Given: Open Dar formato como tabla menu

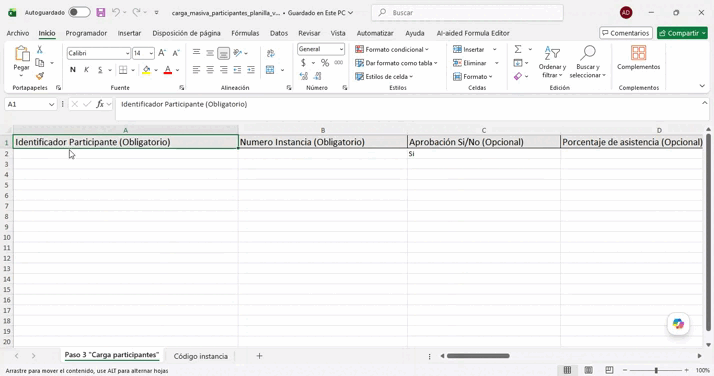Looking at the screenshot, I should pyautogui.click(x=396, y=63).
